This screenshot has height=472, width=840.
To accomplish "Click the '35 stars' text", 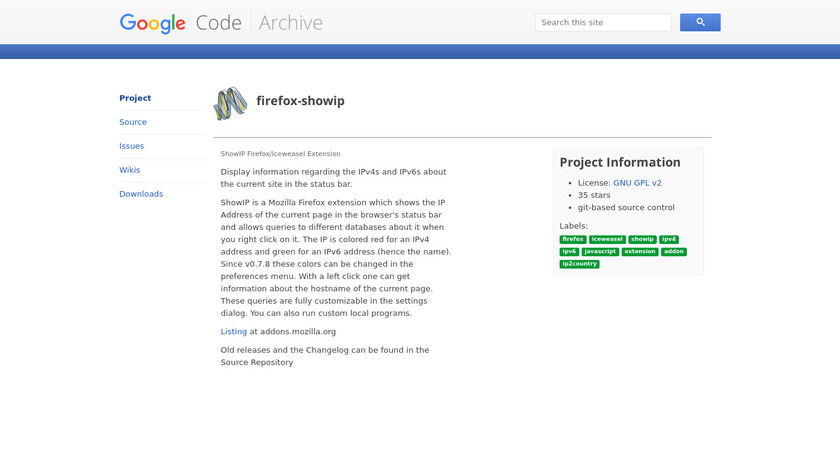I will tap(594, 195).
